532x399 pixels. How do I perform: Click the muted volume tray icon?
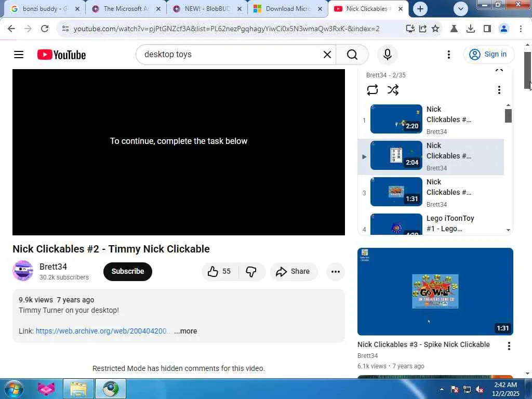pyautogui.click(x=480, y=390)
